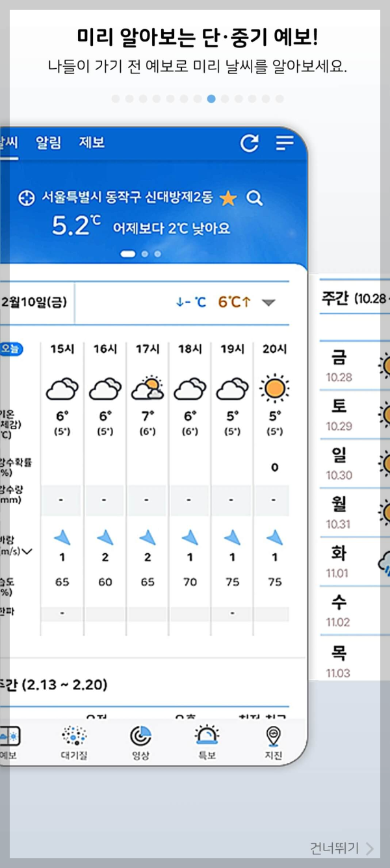Tap the 서울특별시 동작구 신대방제2동 location name

pyautogui.click(x=127, y=197)
